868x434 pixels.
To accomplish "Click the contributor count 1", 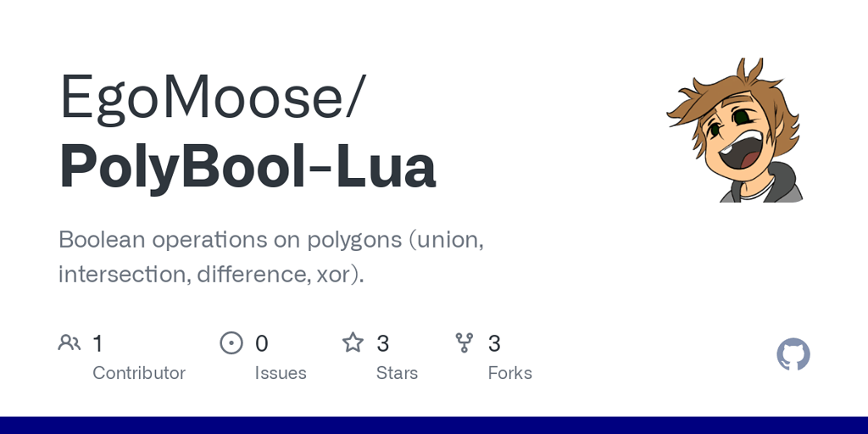I will tap(97, 344).
